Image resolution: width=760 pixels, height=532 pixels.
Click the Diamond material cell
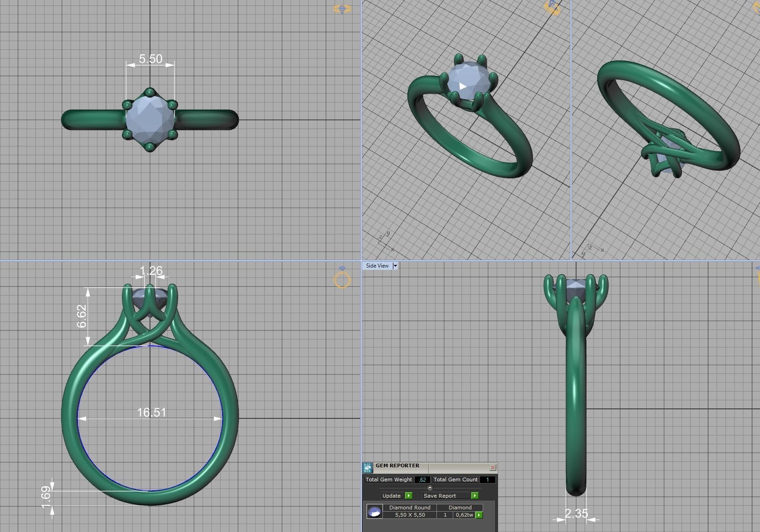(x=460, y=508)
